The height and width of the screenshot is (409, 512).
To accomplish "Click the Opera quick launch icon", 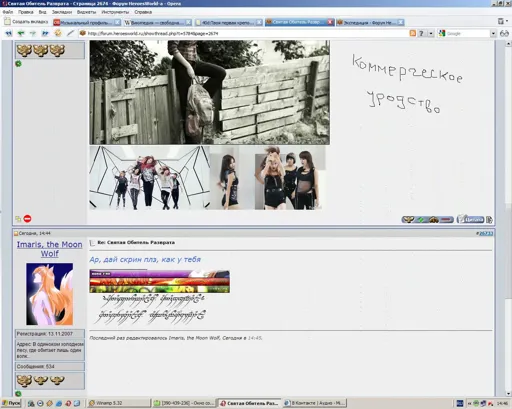I will tap(68, 403).
